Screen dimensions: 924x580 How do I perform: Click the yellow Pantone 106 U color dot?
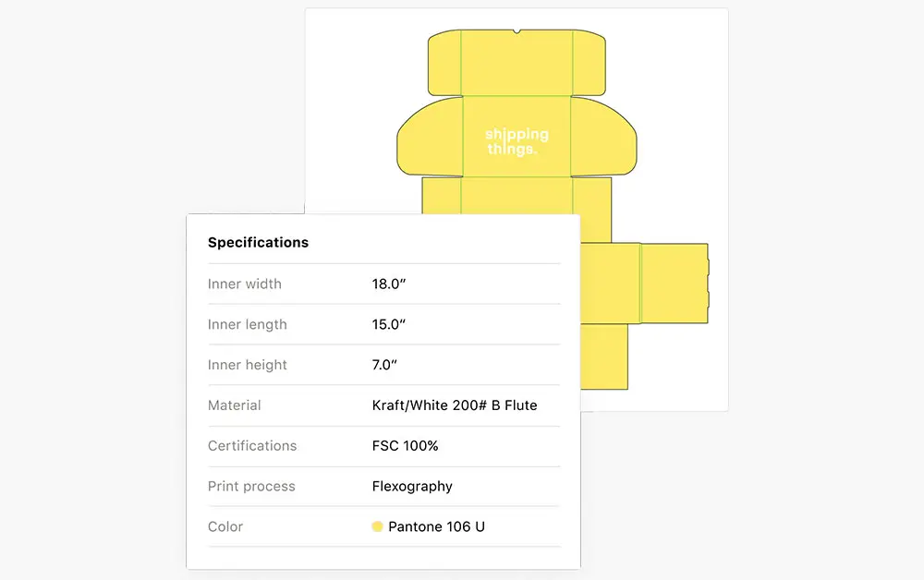point(377,526)
